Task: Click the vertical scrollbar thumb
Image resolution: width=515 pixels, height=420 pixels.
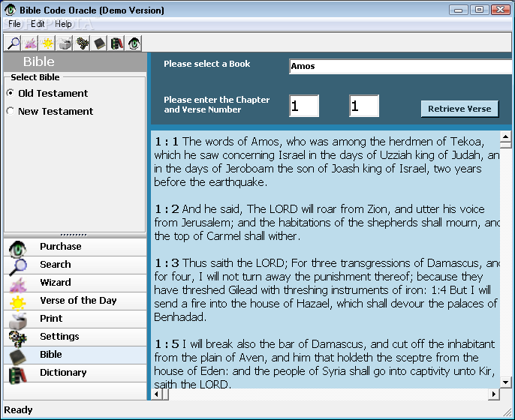Action: coord(505,145)
